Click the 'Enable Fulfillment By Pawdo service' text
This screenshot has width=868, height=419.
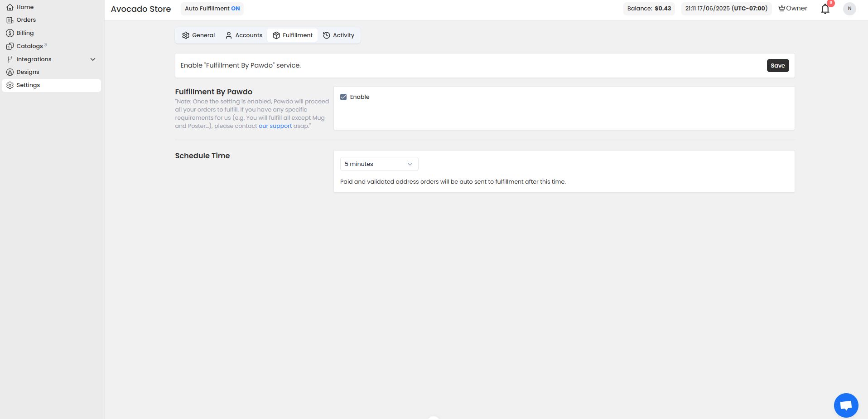tap(241, 65)
